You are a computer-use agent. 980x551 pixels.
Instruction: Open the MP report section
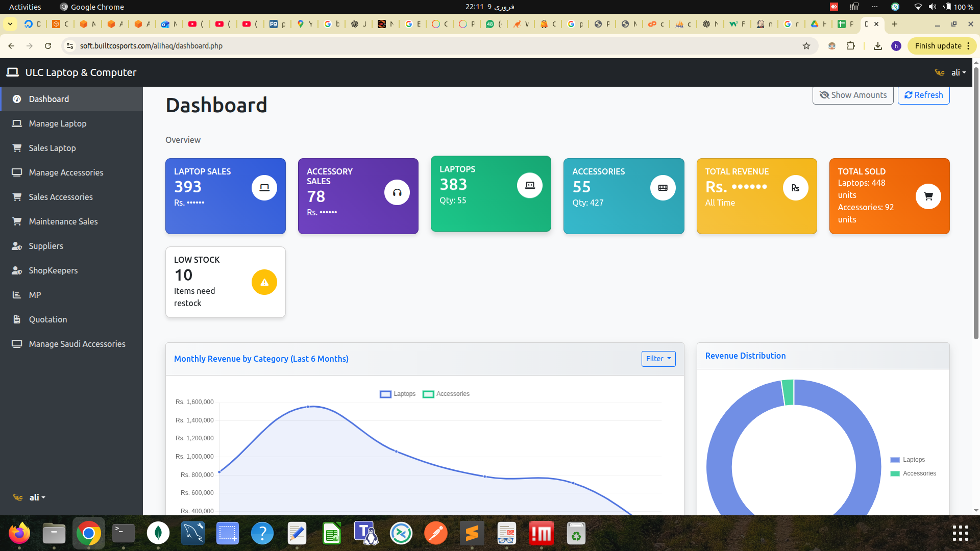point(34,295)
